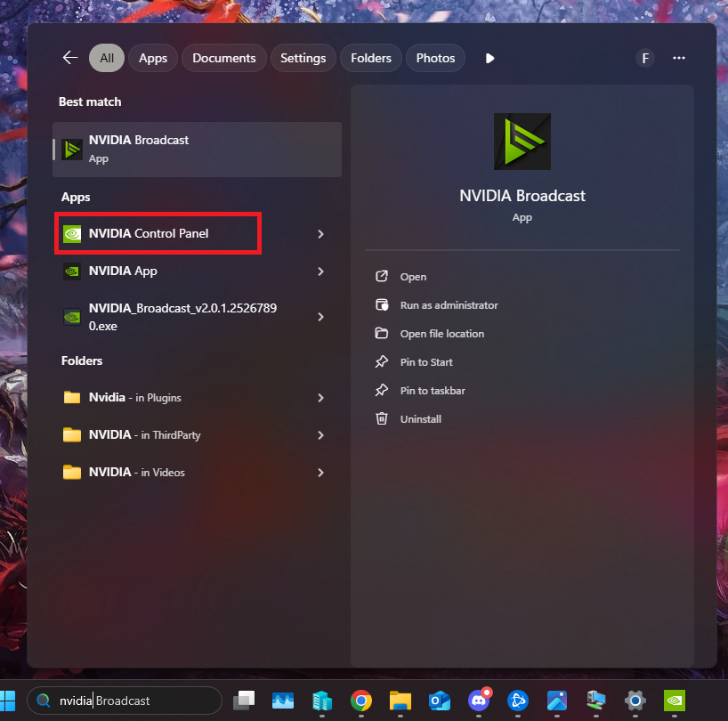Switch to the Apps filter tab
This screenshot has width=728, height=721.
coord(153,58)
